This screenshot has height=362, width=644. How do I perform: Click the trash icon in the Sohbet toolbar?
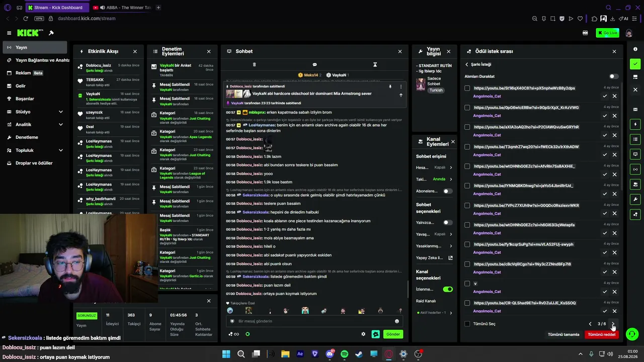point(254,64)
